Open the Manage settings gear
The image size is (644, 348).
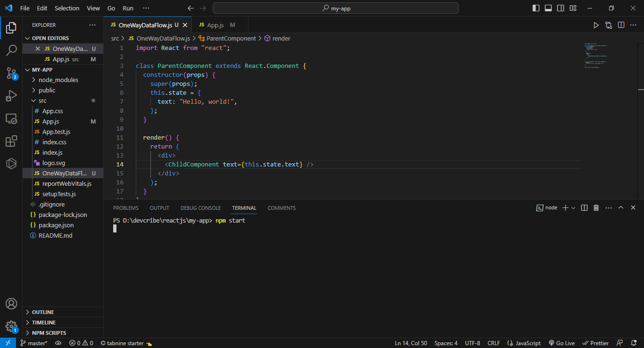pyautogui.click(x=11, y=326)
